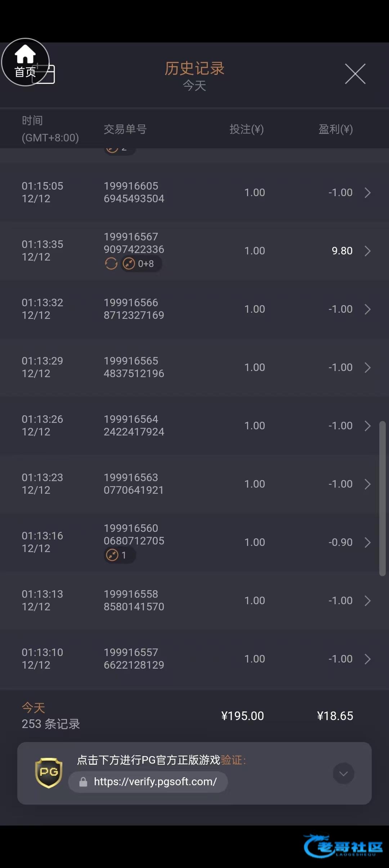Click the vertical scrollbar thumb

(x=383, y=498)
